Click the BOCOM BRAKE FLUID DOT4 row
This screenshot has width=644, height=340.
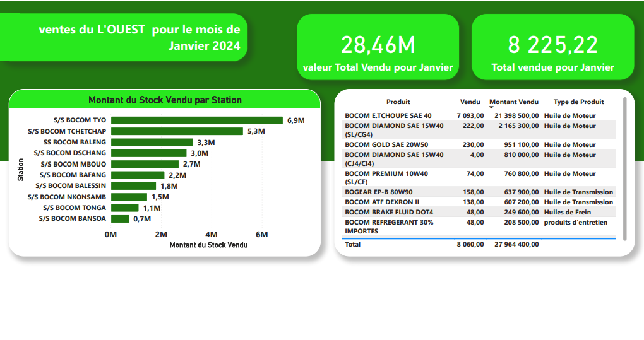coord(479,212)
